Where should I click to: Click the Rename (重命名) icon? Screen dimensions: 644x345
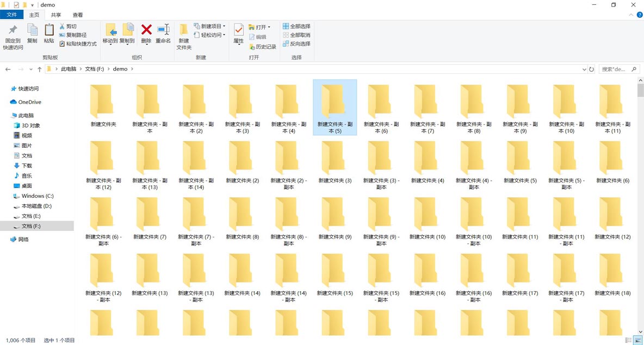pyautogui.click(x=163, y=30)
